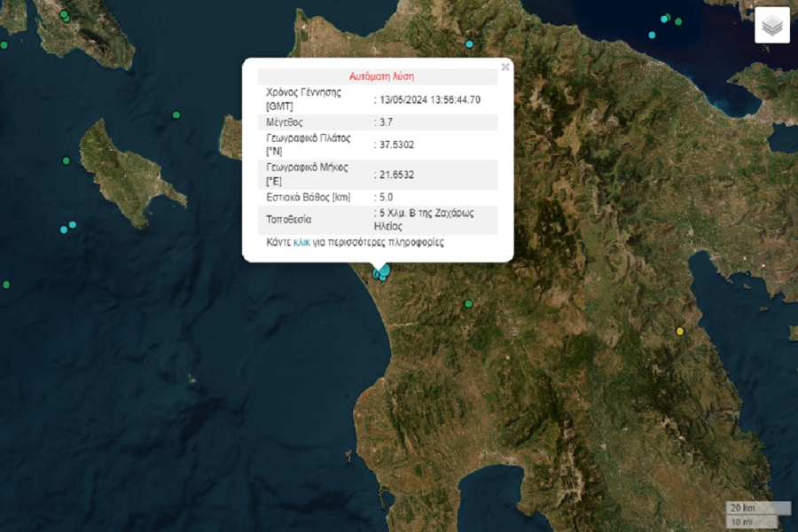Close the Αυτόματη λύση popup
This screenshot has width=798, height=532.
[x=505, y=65]
